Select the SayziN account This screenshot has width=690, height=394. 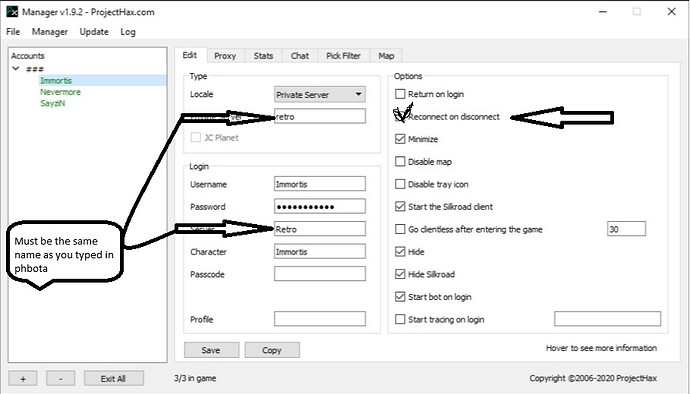(x=52, y=103)
